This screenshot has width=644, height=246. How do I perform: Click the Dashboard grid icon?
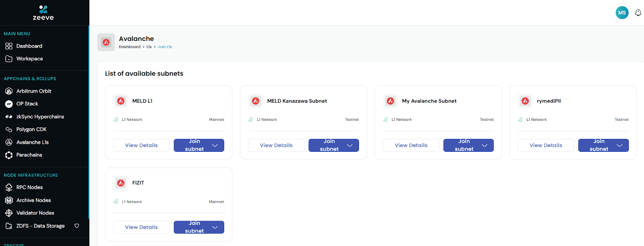9,46
